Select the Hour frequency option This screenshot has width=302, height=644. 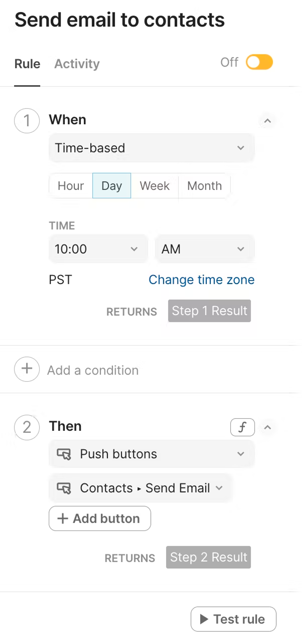coord(71,186)
